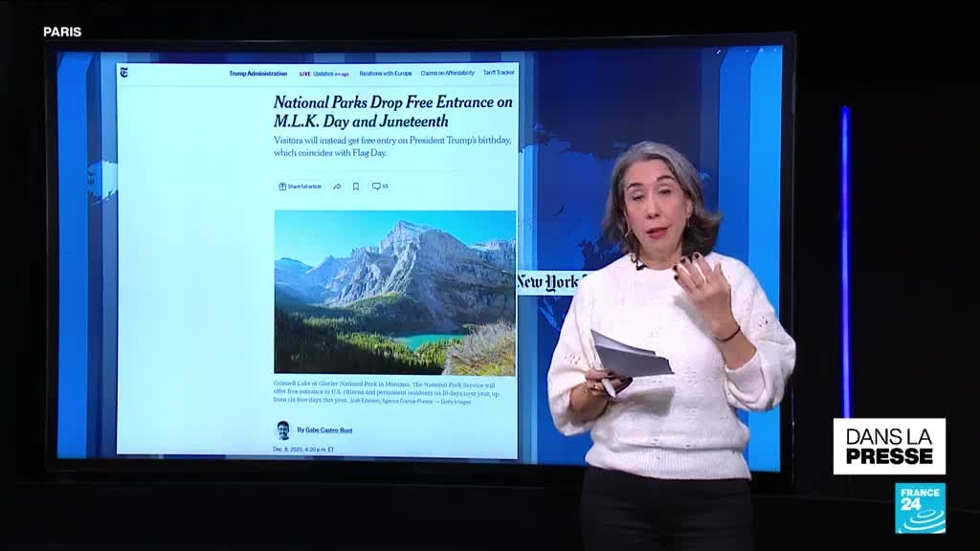Bookmark the article with the save icon
This screenshot has width=980, height=551.
pos(356,187)
